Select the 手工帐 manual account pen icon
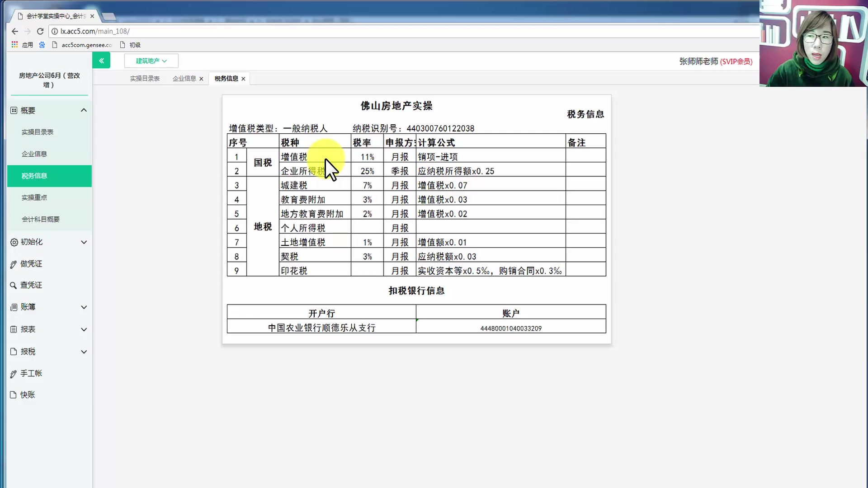868x488 pixels. point(13,373)
